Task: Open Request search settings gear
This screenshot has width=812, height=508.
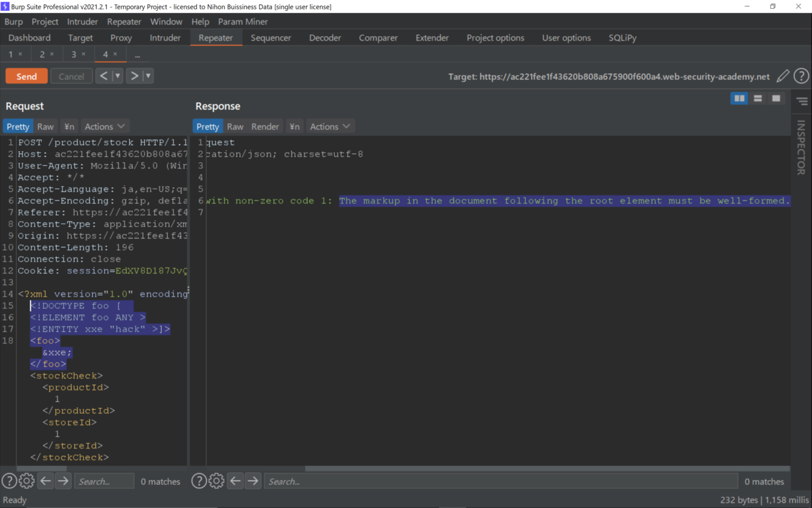Action: [26, 481]
